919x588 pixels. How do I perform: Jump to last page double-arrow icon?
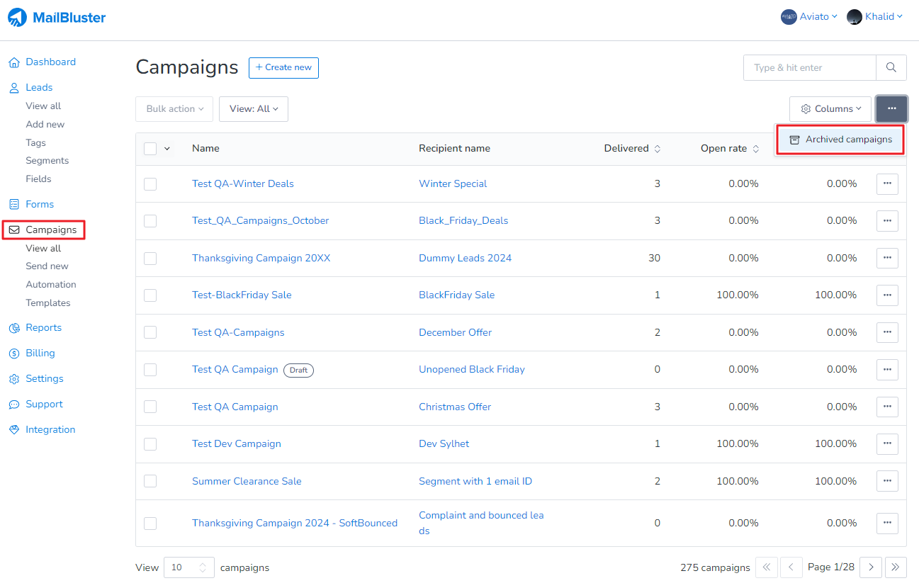pos(895,567)
